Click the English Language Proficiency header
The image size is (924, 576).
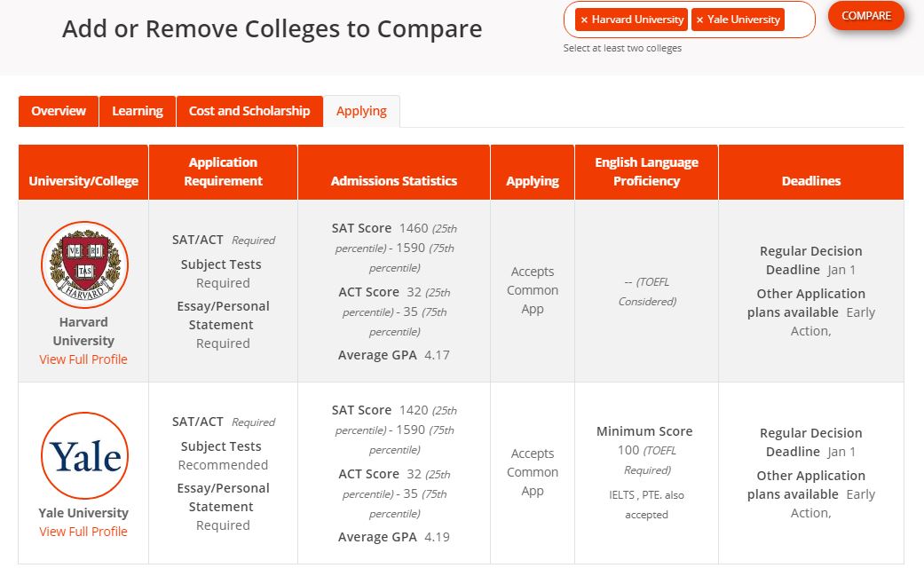click(646, 172)
